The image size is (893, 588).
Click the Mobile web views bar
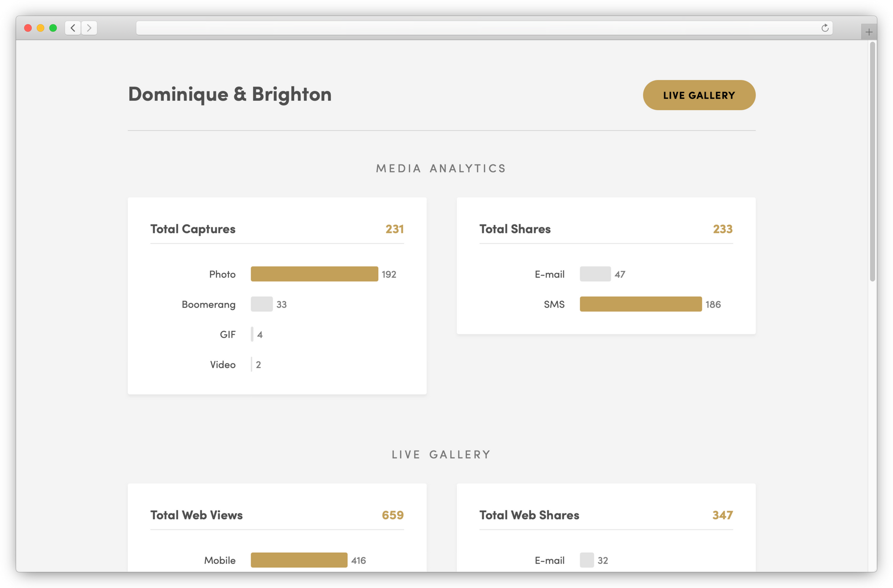[299, 560]
